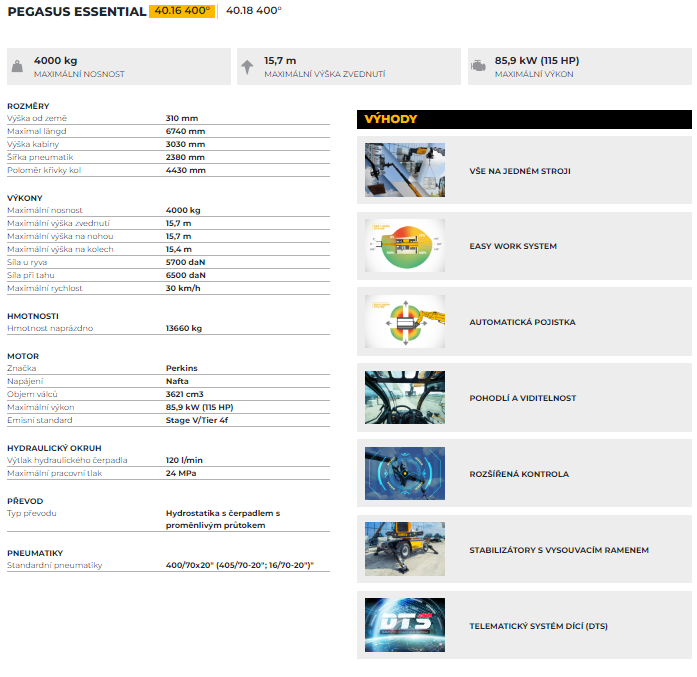
Task: Select the 5700 daN value
Action: click(185, 262)
